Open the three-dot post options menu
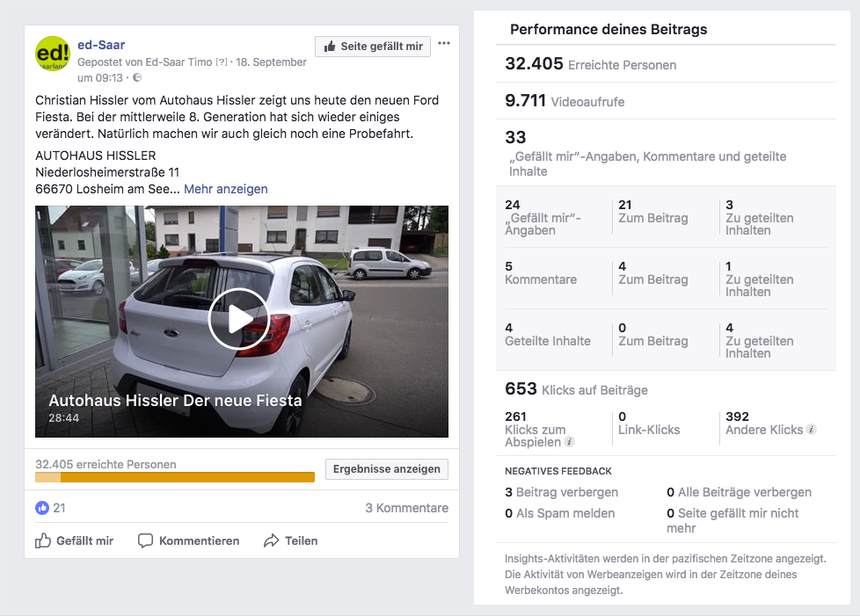The image size is (860, 616). point(444,43)
